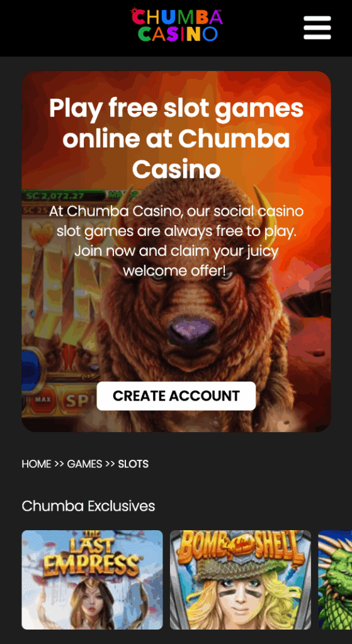Click the separator arrows after GAMES
The image size is (352, 644).
point(110,464)
